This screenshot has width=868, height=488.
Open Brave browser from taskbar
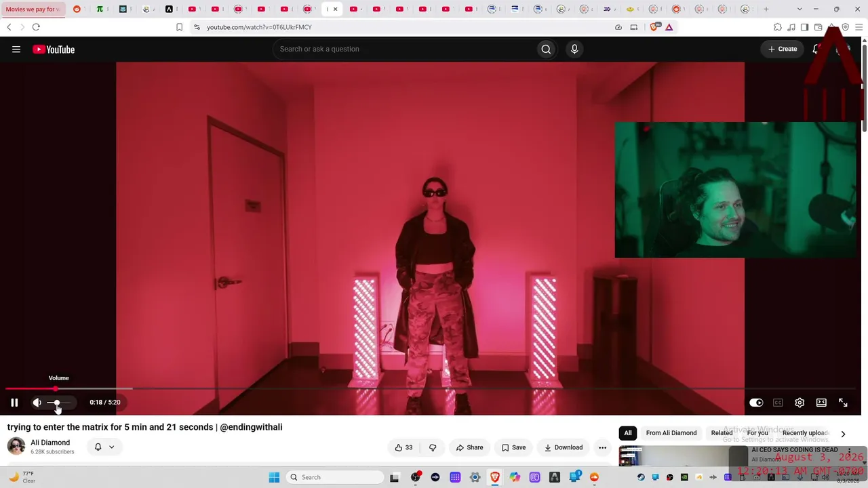click(495, 477)
